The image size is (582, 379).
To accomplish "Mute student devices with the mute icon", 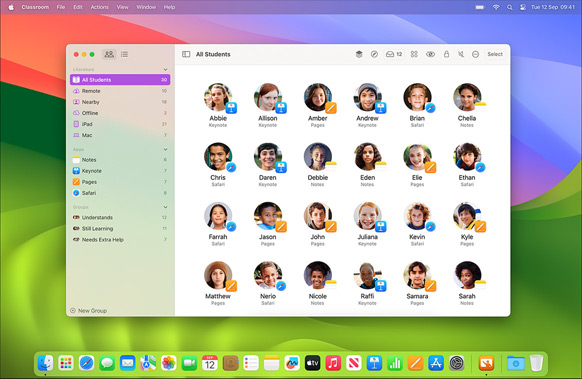I will point(461,54).
